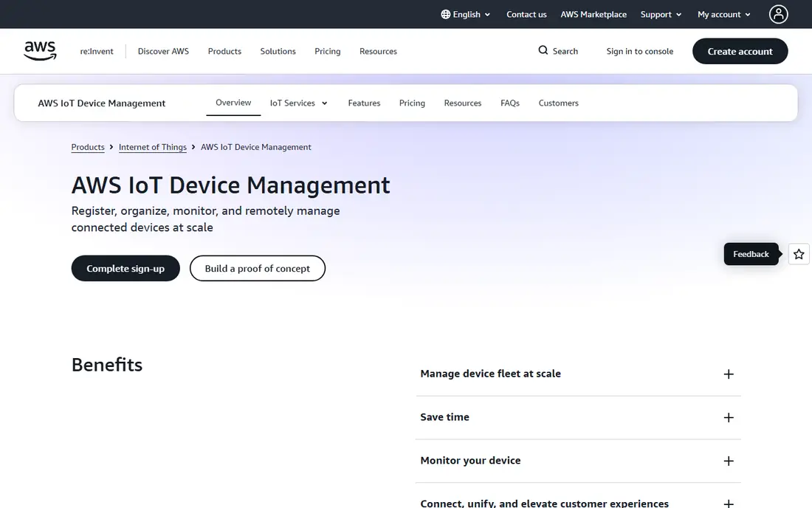This screenshot has width=812, height=508.
Task: Follow the Products breadcrumb link
Action: (88, 147)
